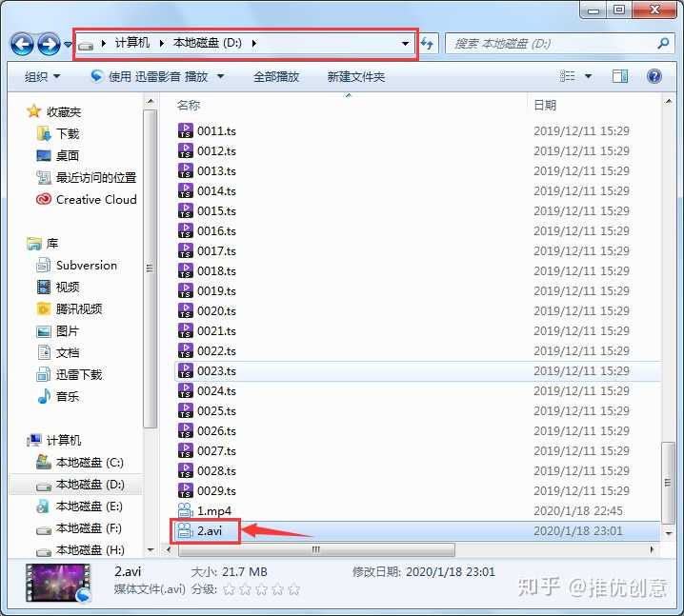
Task: Click 全部播放 in toolbar
Action: pos(276,77)
